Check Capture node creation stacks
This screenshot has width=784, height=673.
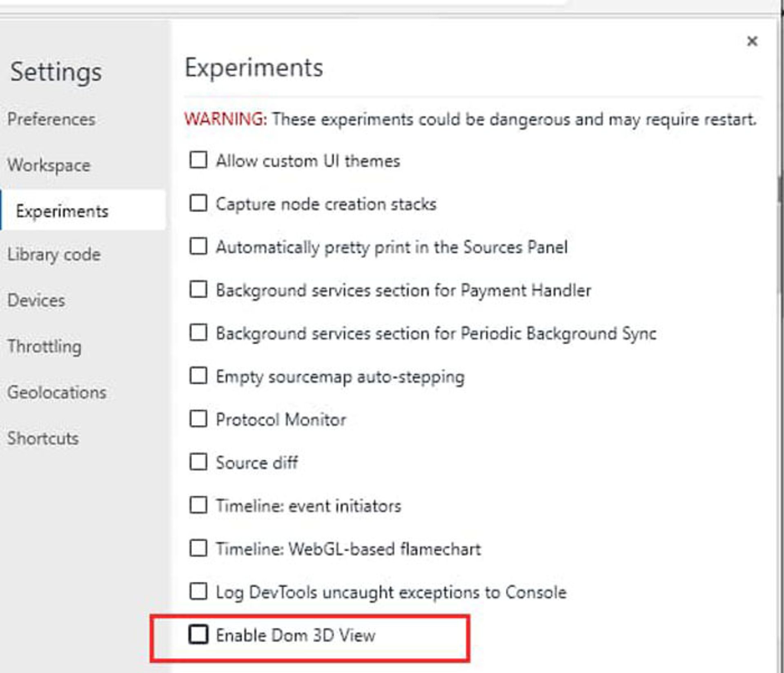pyautogui.click(x=198, y=203)
